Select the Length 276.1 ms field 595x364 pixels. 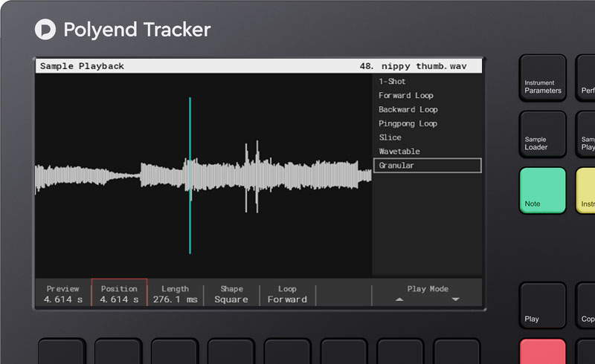coord(176,294)
